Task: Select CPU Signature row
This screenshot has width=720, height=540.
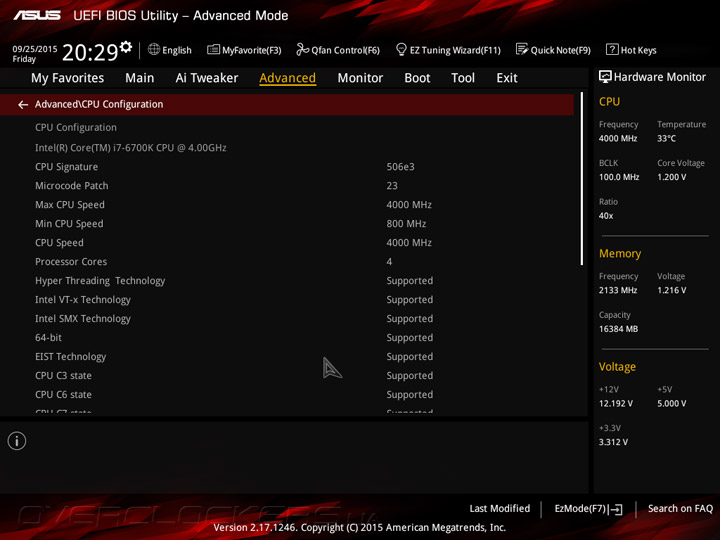Action: tap(287, 167)
